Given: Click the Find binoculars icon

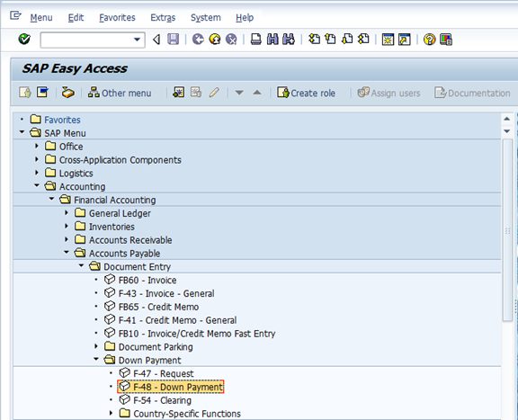Looking at the screenshot, I should 272,40.
